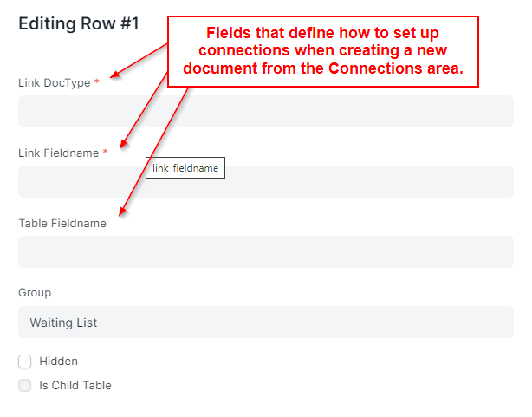The image size is (532, 417).
Task: Click the Group label text
Action: point(35,293)
